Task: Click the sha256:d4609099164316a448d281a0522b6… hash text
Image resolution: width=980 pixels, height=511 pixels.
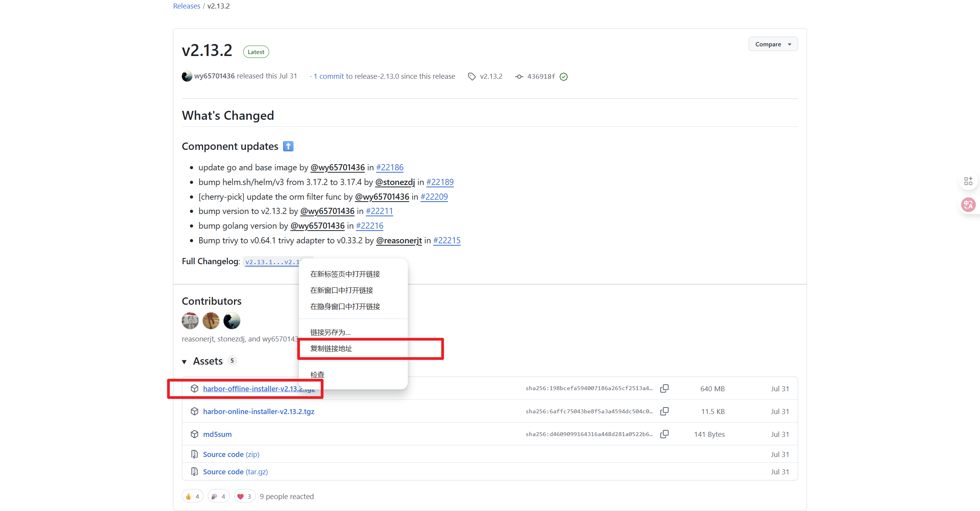Action: (589, 434)
